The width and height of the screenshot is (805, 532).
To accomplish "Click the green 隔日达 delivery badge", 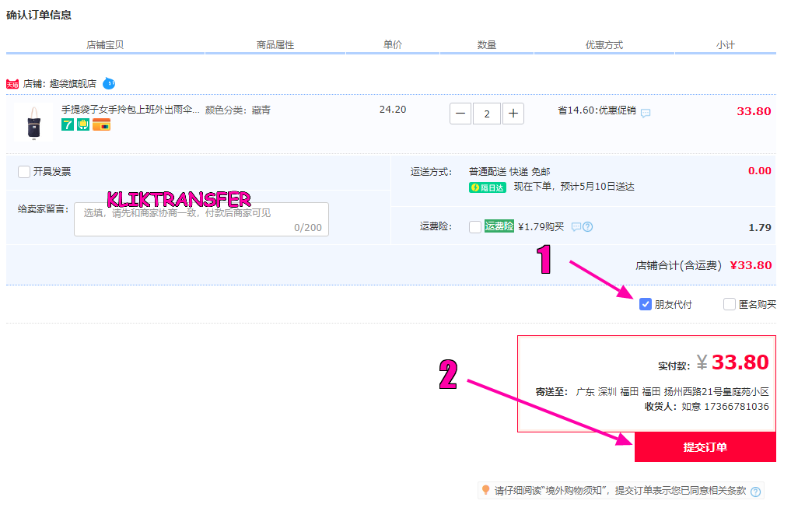I will (x=487, y=187).
